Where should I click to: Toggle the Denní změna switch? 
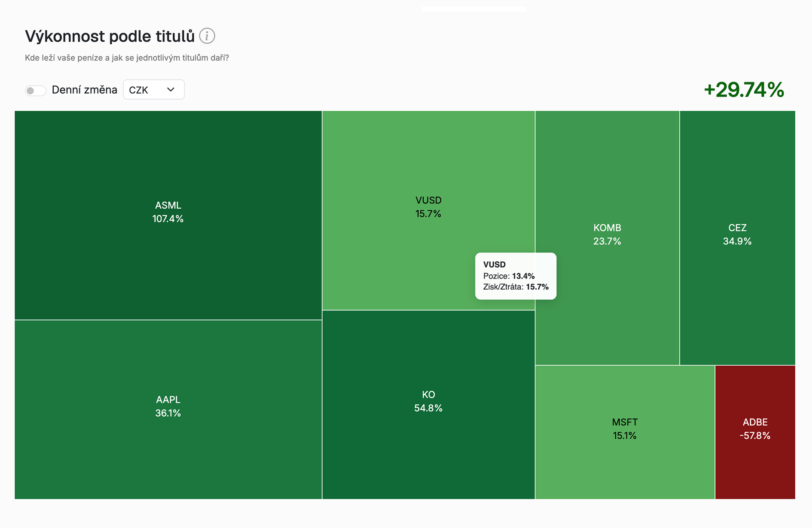35,90
